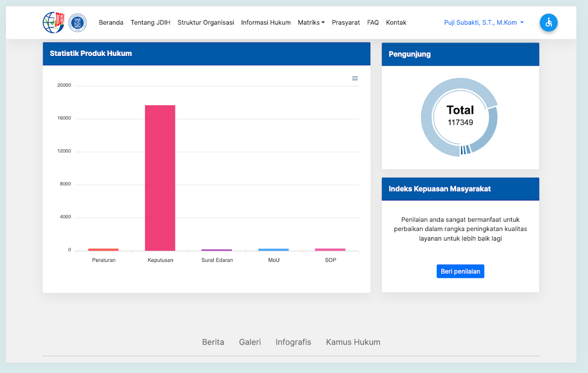The width and height of the screenshot is (588, 373).
Task: Switch to the Berita tab
Action: point(213,342)
